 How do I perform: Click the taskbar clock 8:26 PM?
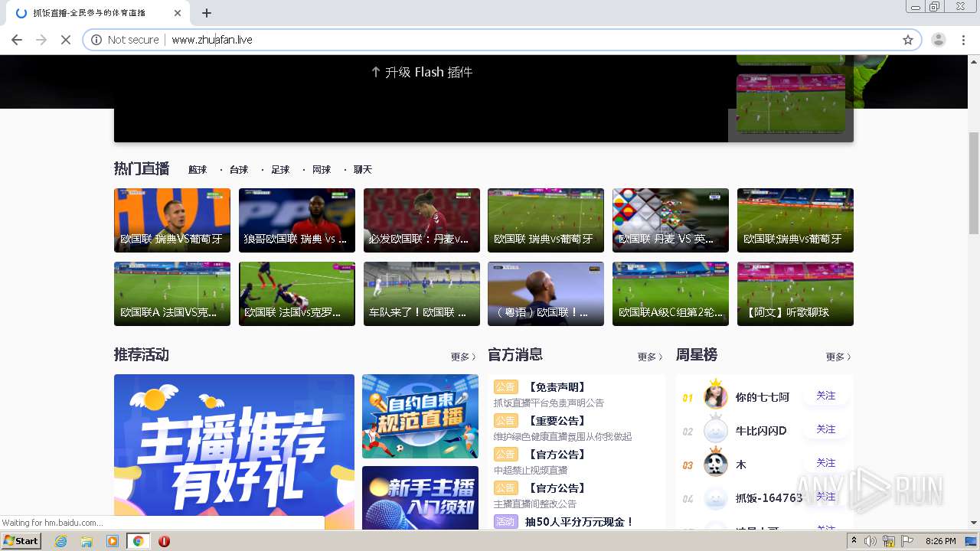[x=941, y=541]
